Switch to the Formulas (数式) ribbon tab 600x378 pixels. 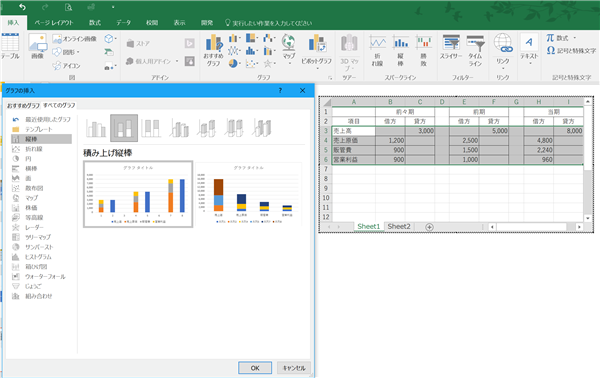pyautogui.click(x=95, y=23)
